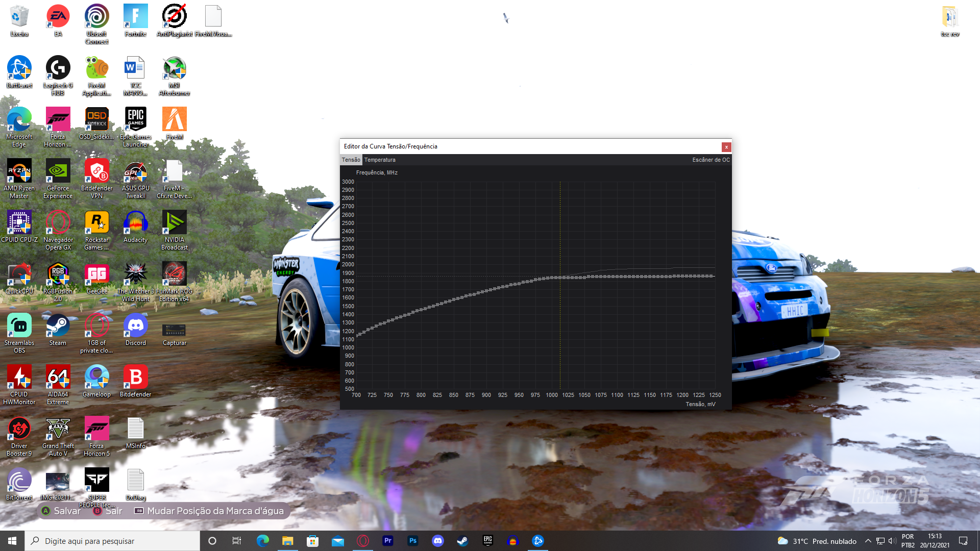Viewport: 980px width, 551px height.
Task: Open Microsoft Edge from the taskbar
Action: [262, 541]
